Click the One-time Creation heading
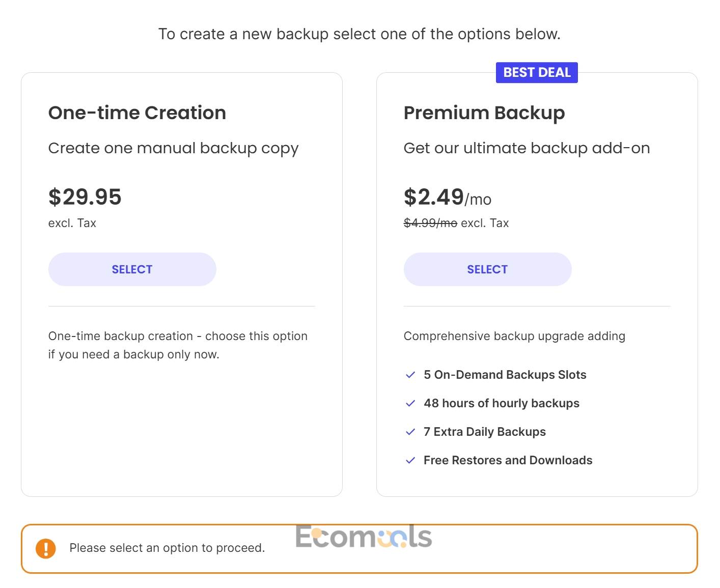Screen dimensions: 720x588 coord(137,113)
